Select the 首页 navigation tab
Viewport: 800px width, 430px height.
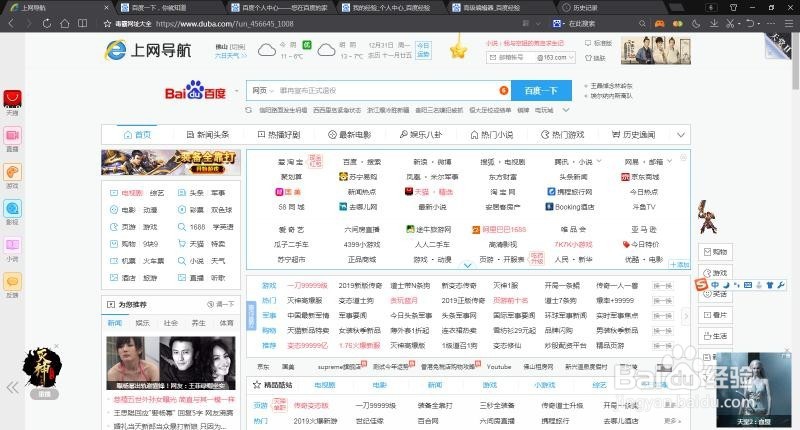(x=137, y=135)
